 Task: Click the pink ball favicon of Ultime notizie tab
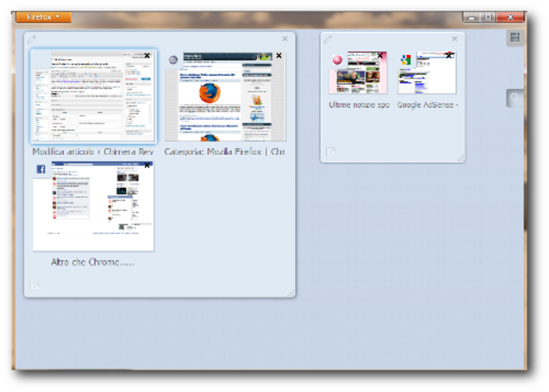tap(338, 60)
